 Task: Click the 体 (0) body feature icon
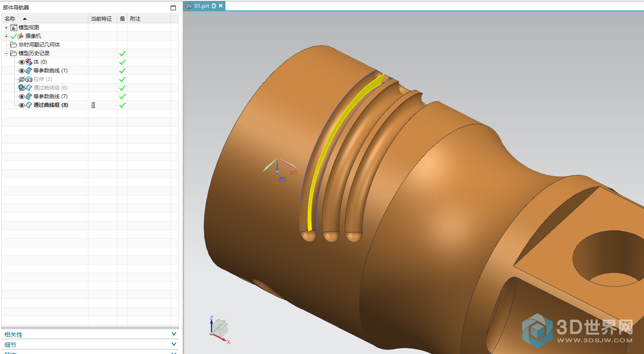29,62
